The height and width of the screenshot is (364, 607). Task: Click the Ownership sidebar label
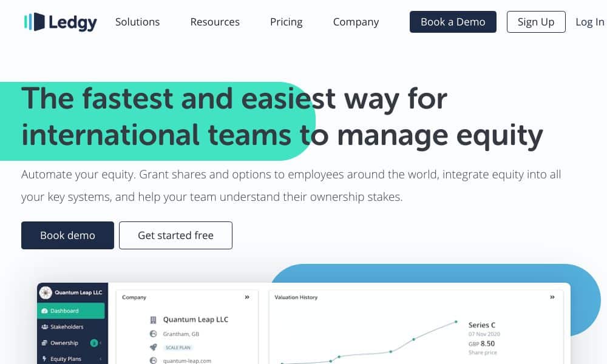64,343
